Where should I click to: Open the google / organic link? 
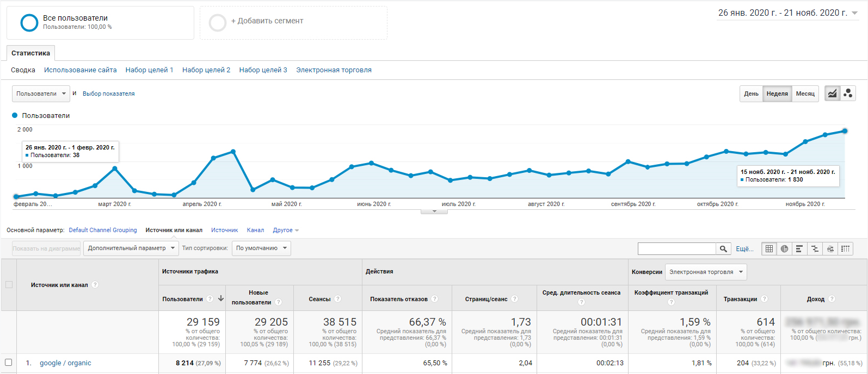click(65, 363)
